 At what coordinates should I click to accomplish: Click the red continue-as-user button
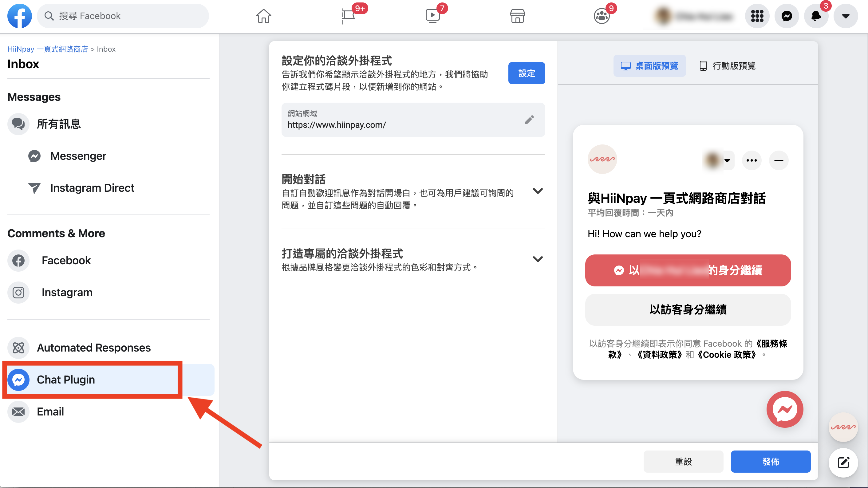688,270
